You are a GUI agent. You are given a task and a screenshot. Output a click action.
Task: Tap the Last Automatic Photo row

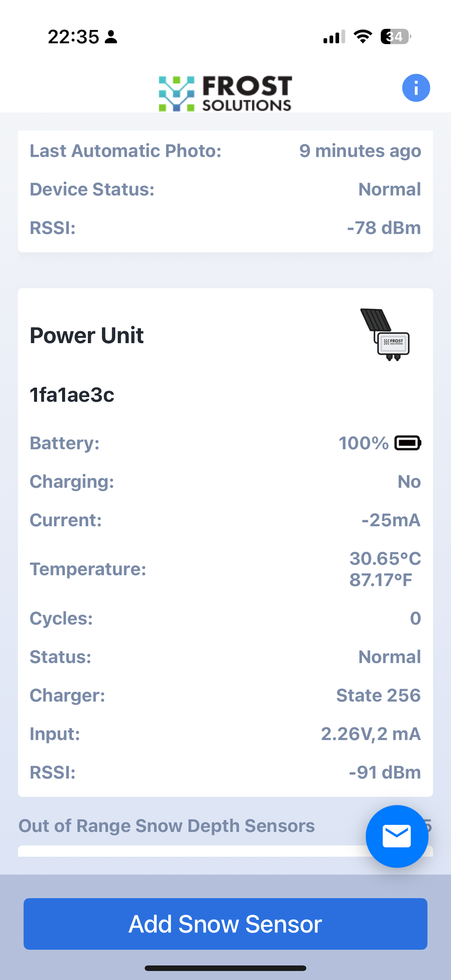(x=225, y=151)
